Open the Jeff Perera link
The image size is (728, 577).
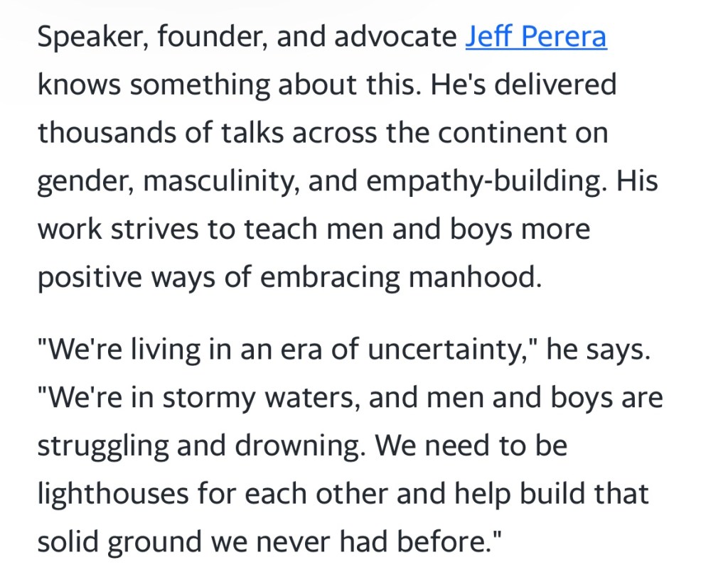tap(536, 36)
